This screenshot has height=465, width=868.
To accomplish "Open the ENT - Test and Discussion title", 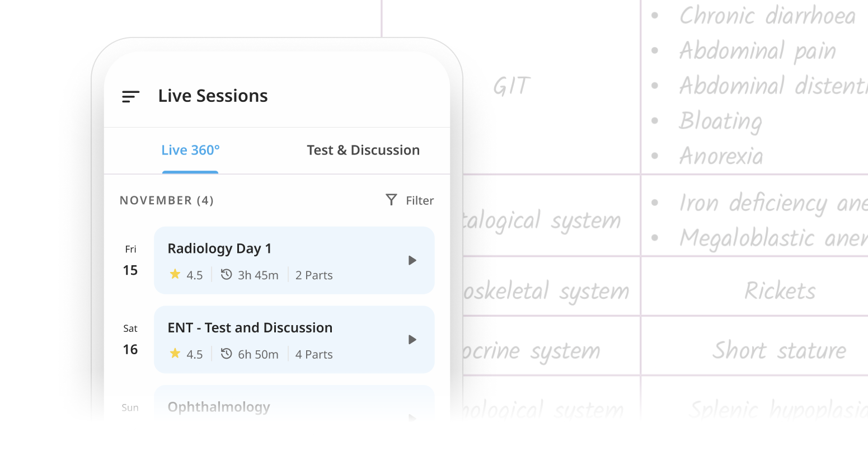I will click(x=250, y=328).
